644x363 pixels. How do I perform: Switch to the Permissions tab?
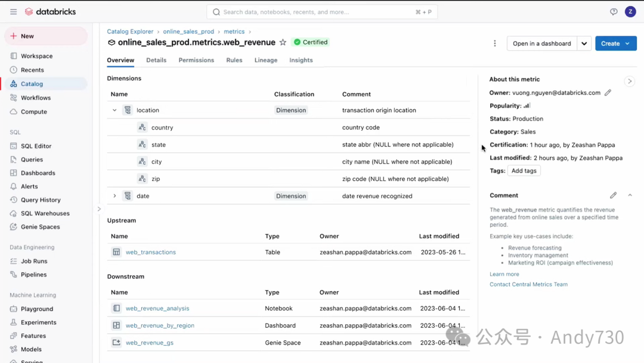pyautogui.click(x=196, y=60)
